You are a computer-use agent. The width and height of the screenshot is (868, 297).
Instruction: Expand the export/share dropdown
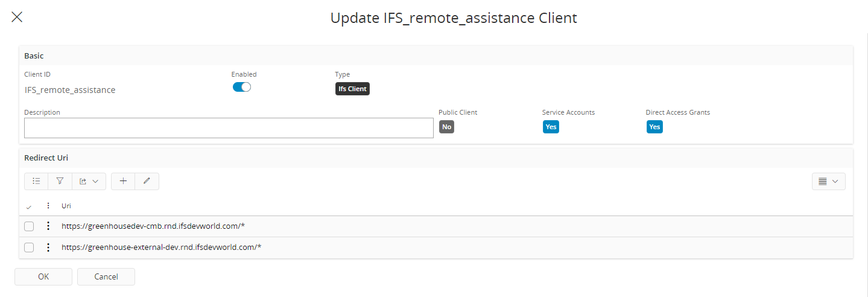[89, 181]
